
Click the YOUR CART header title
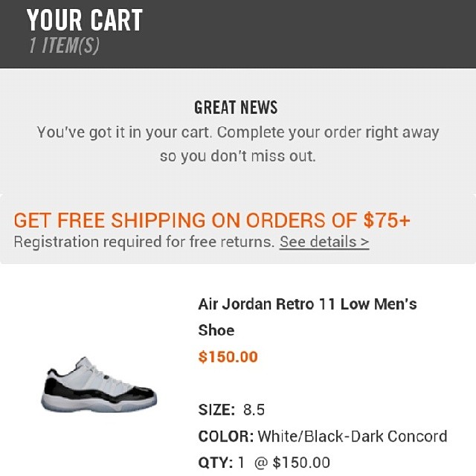click(84, 21)
